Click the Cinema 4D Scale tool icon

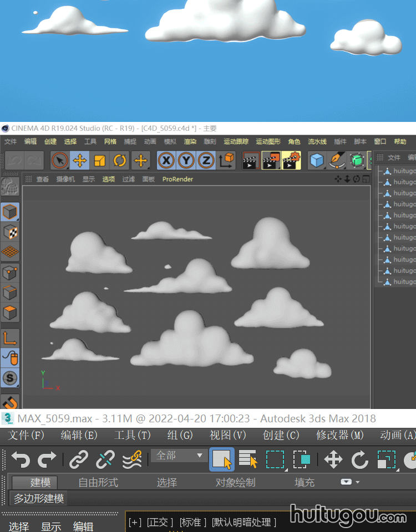[x=100, y=161]
